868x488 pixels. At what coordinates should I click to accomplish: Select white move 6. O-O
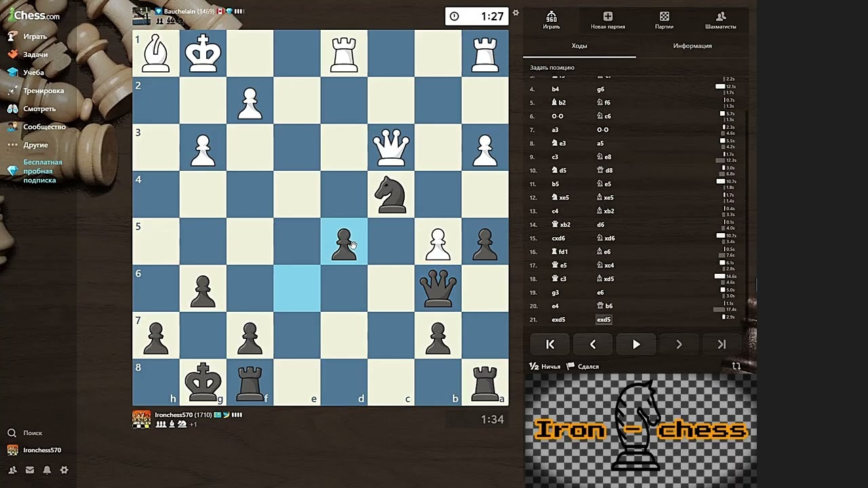(x=557, y=117)
